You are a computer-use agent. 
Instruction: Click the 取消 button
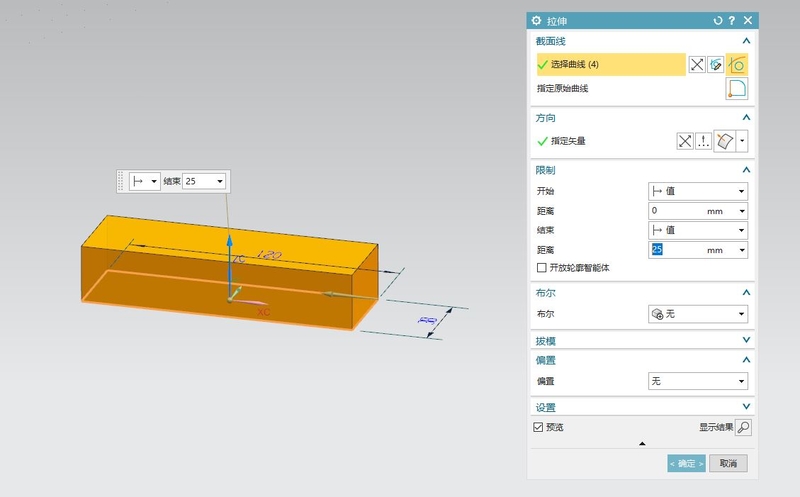[728, 463]
